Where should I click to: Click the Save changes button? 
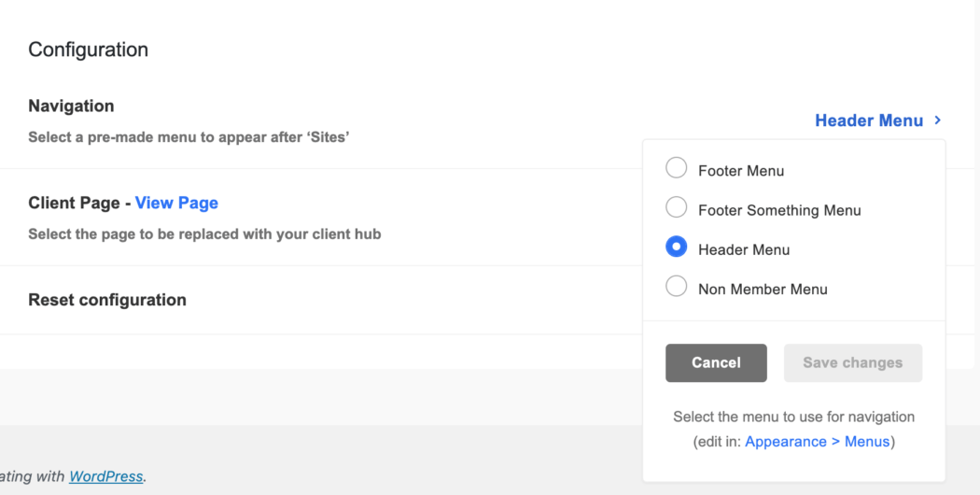pos(852,362)
